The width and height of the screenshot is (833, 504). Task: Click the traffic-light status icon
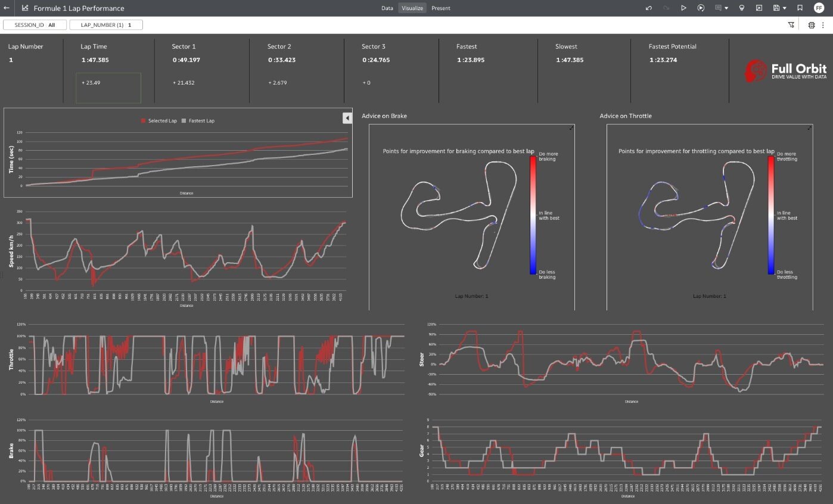pyautogui.click(x=811, y=24)
